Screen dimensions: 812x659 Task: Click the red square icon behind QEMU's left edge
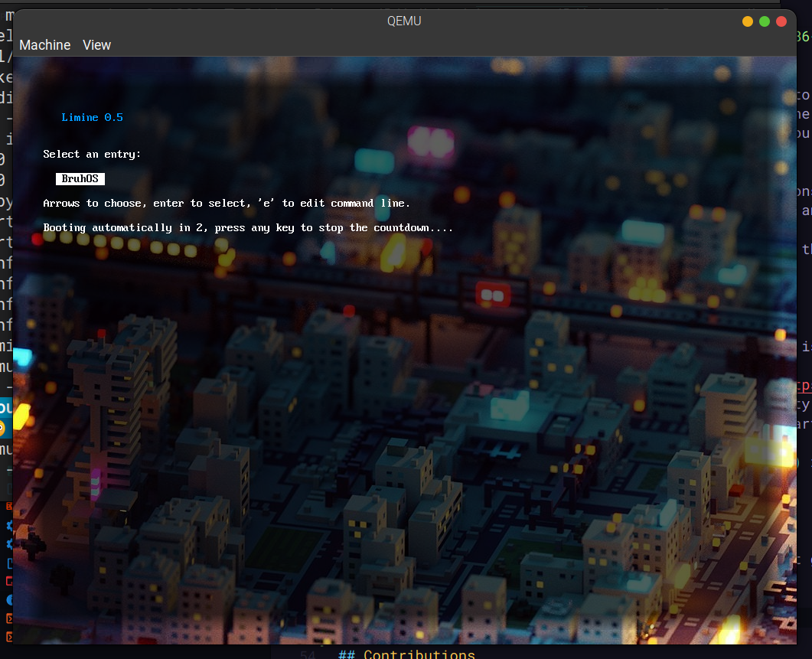coord(8,581)
